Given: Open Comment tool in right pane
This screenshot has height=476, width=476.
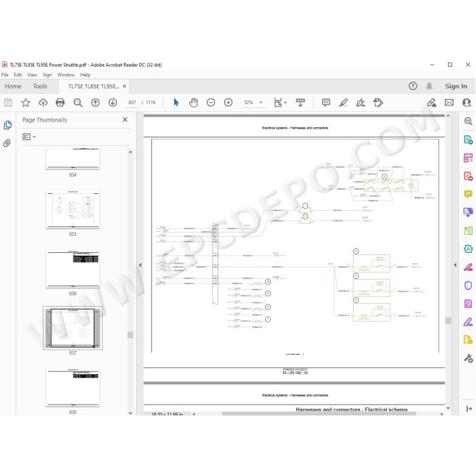Looking at the screenshot, I should point(468,194).
